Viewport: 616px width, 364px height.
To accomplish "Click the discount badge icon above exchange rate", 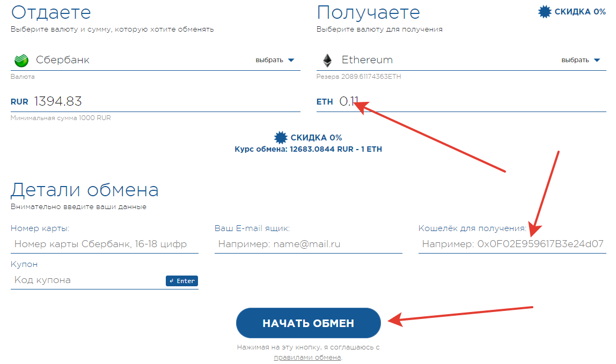I will point(281,137).
